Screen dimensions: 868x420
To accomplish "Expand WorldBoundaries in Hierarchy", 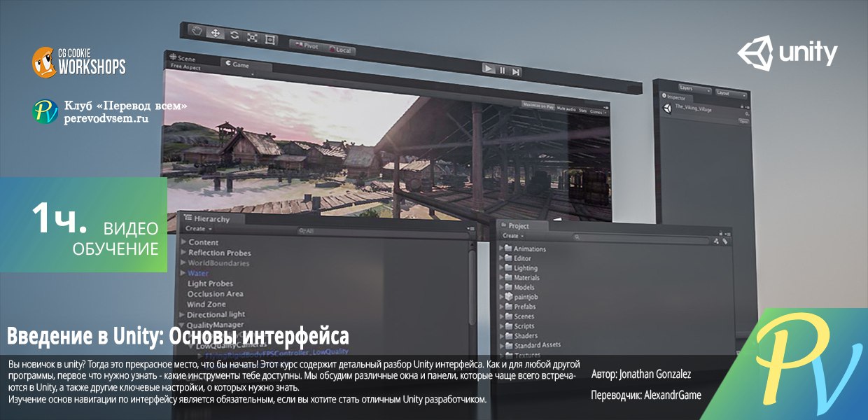I will (x=183, y=263).
